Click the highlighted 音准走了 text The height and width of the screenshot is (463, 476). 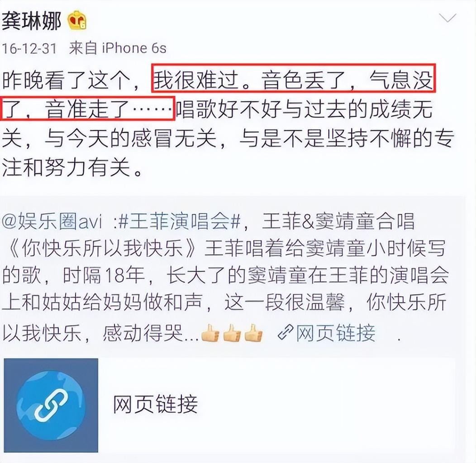click(88, 109)
